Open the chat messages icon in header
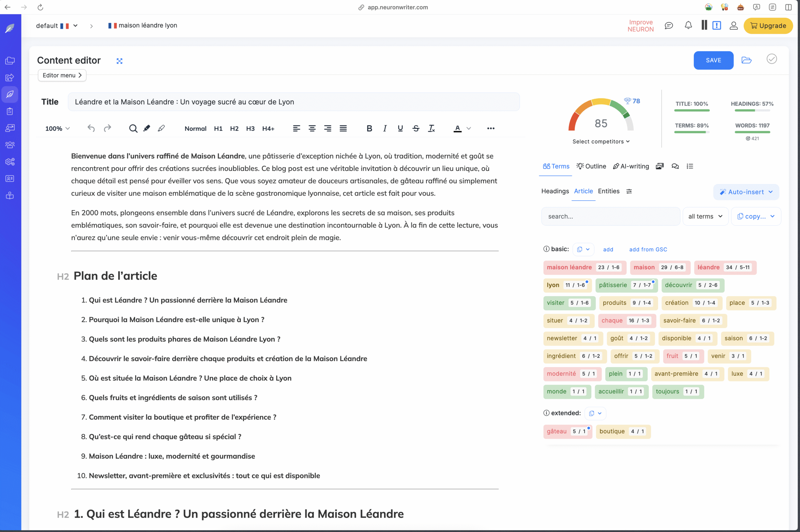Viewport: 800px width, 532px height. click(669, 25)
